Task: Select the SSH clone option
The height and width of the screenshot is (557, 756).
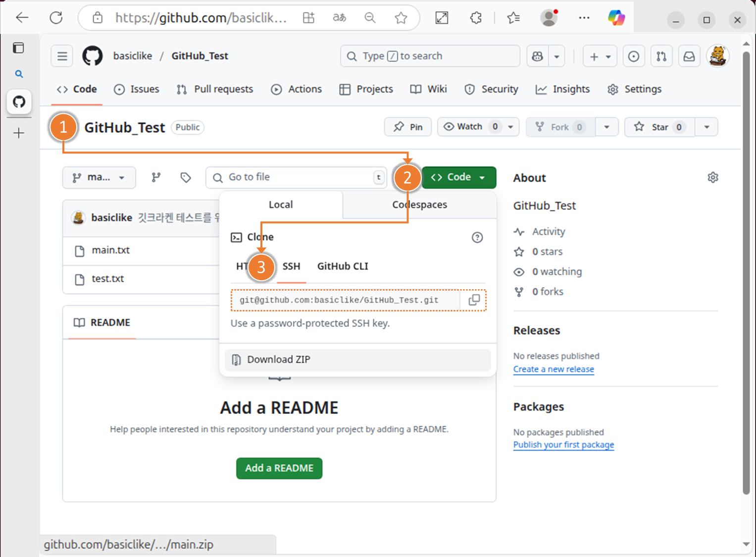Action: (x=291, y=266)
